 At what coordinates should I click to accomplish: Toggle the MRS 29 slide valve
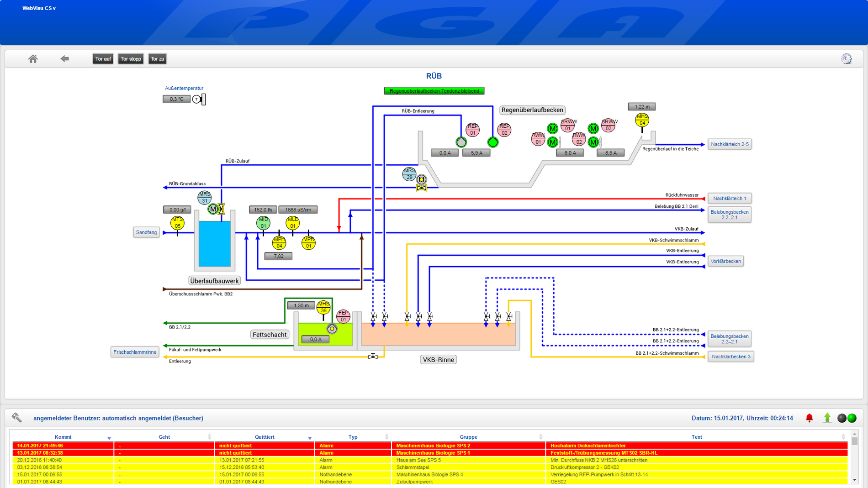[421, 188]
